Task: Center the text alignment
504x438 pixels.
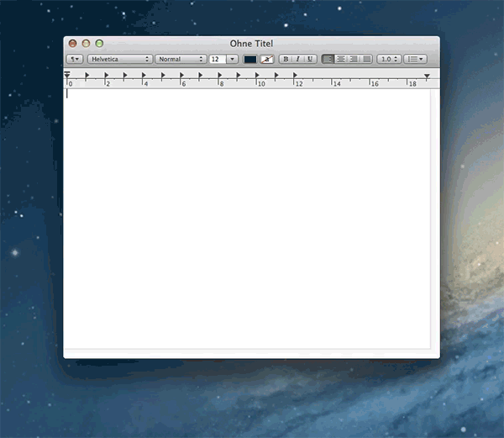Action: (341, 59)
